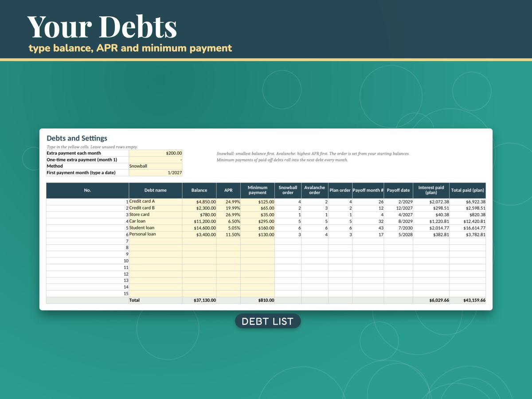
Task: Click the Minimum payment column header
Action: coord(258,190)
